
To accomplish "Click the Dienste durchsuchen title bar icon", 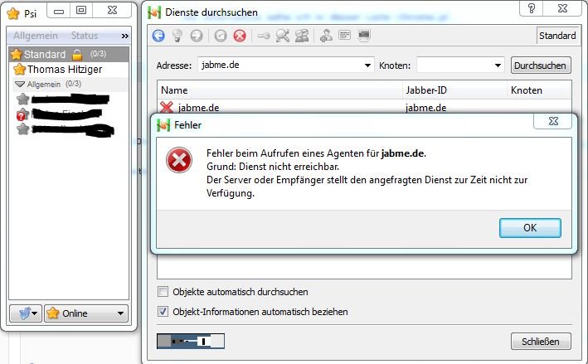I will [154, 12].
